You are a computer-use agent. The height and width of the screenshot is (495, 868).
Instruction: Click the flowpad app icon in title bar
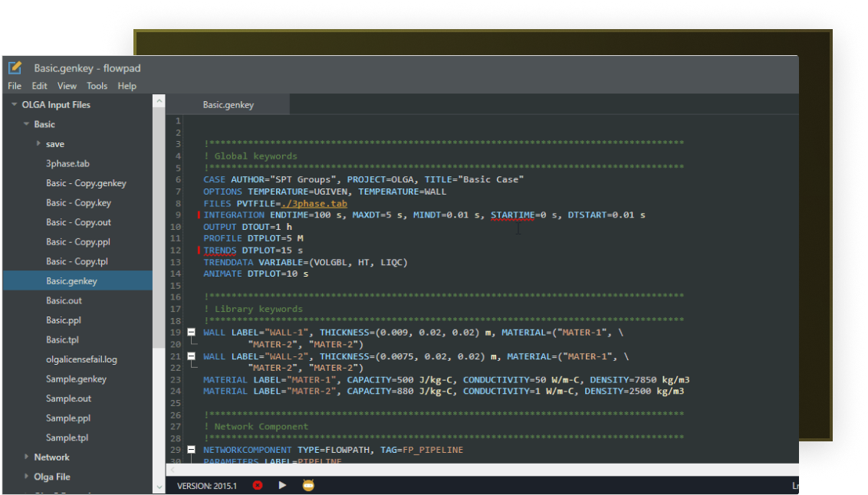tap(15, 68)
